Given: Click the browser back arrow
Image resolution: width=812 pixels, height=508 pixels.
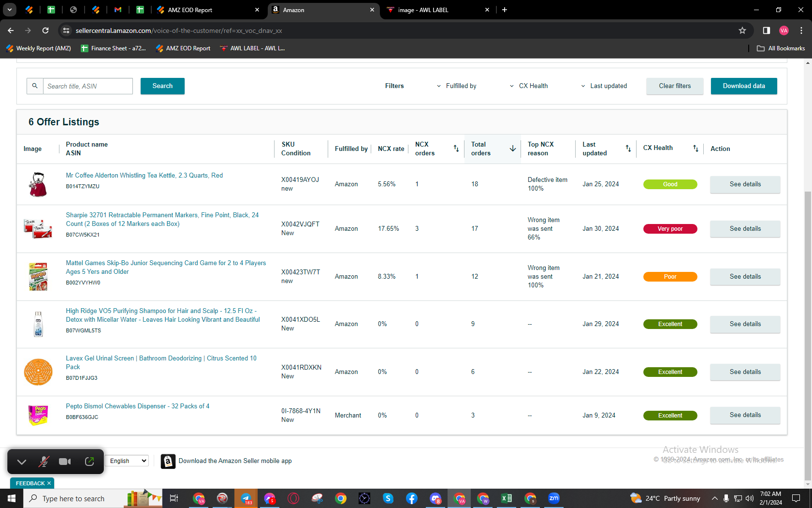Looking at the screenshot, I should (x=11, y=30).
